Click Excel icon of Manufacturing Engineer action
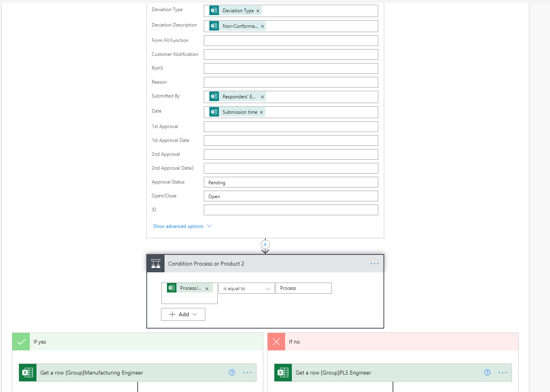550x392 pixels. (x=28, y=373)
